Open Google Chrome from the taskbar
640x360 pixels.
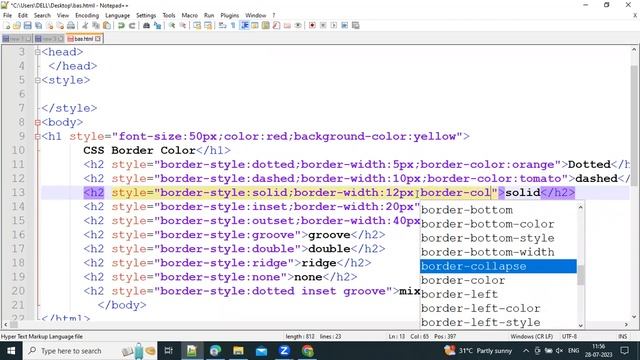coord(308,351)
